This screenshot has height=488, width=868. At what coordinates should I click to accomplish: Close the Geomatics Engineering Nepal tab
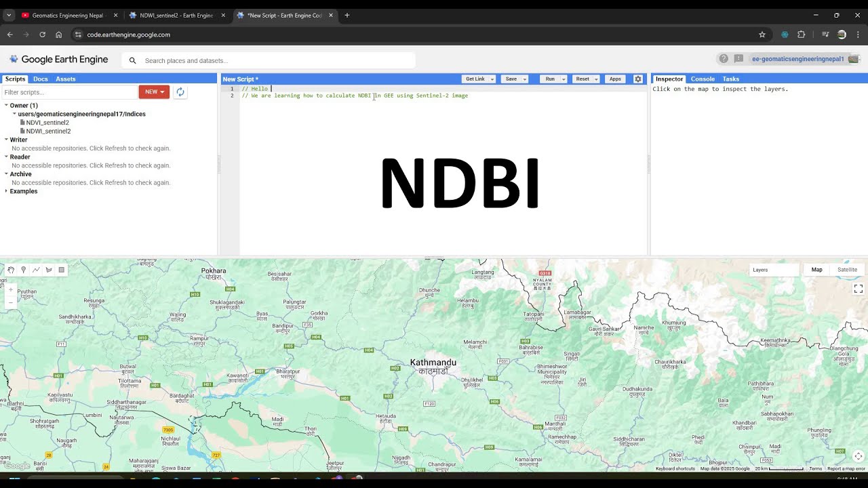point(115,15)
